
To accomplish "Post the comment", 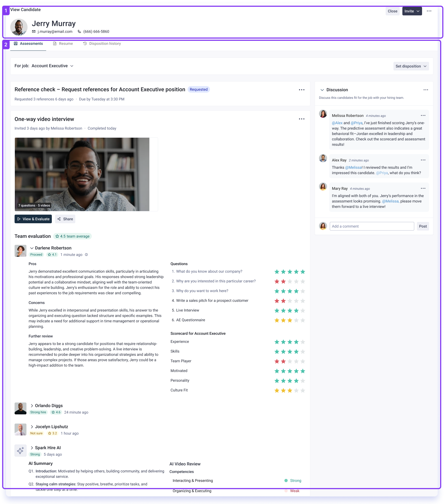I will click(x=423, y=226).
